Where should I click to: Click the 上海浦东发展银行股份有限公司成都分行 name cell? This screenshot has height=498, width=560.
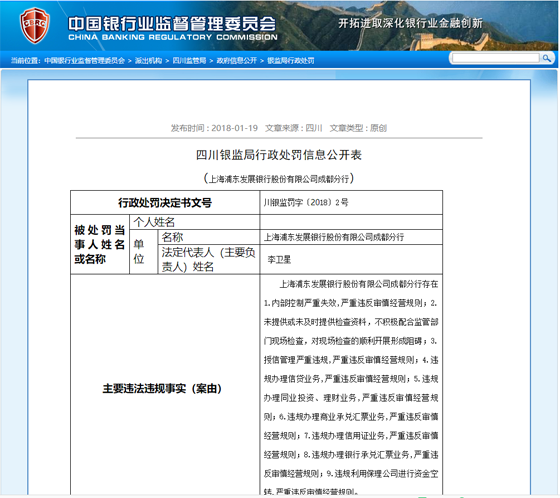(x=351, y=237)
